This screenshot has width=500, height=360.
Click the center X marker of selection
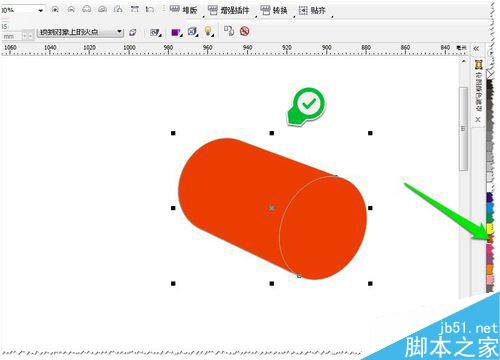tap(272, 208)
